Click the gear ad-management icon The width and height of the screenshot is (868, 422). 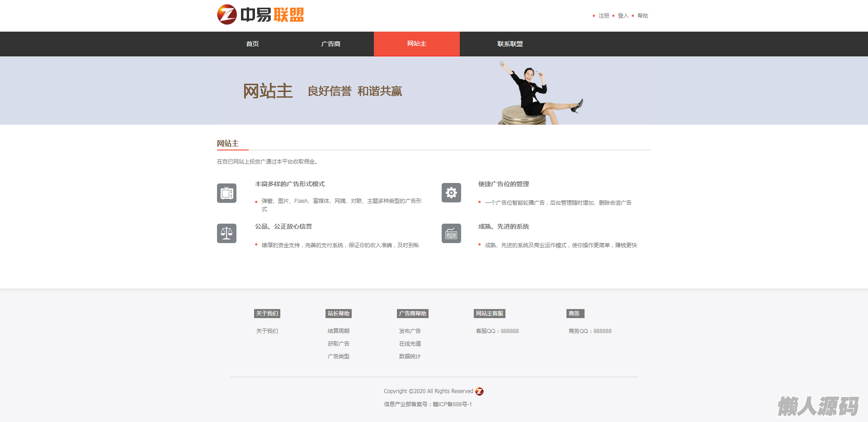click(451, 193)
